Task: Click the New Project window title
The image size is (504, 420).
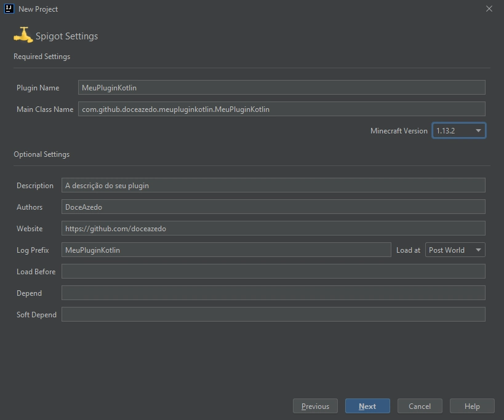Action: (38, 9)
